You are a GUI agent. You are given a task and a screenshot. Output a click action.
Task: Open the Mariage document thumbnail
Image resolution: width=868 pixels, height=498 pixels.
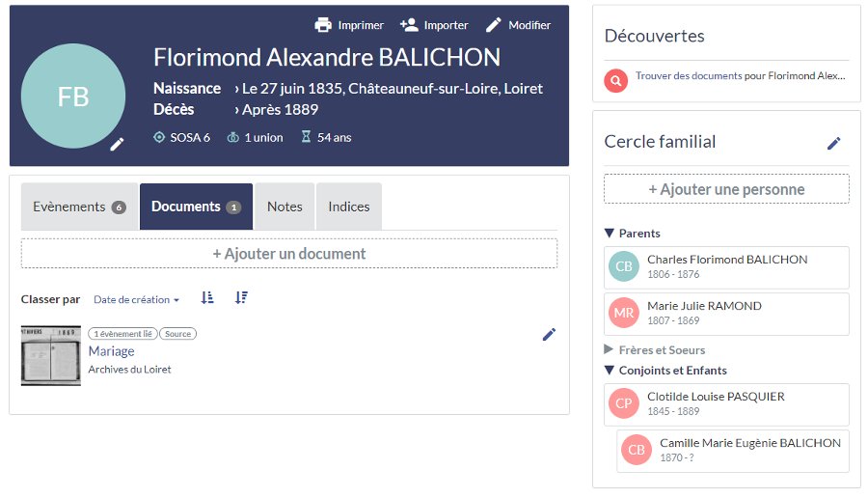tap(51, 355)
